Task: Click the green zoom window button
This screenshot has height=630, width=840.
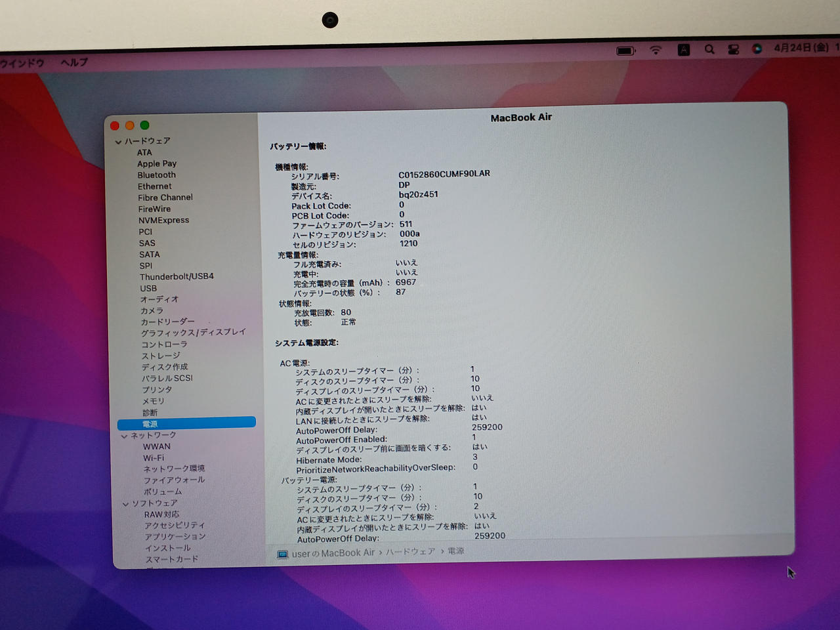Action: 144,125
